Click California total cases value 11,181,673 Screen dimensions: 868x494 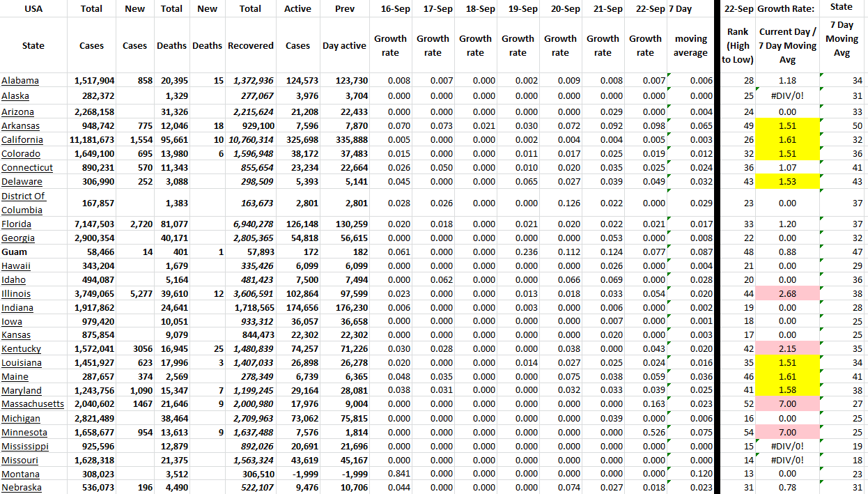[92, 140]
